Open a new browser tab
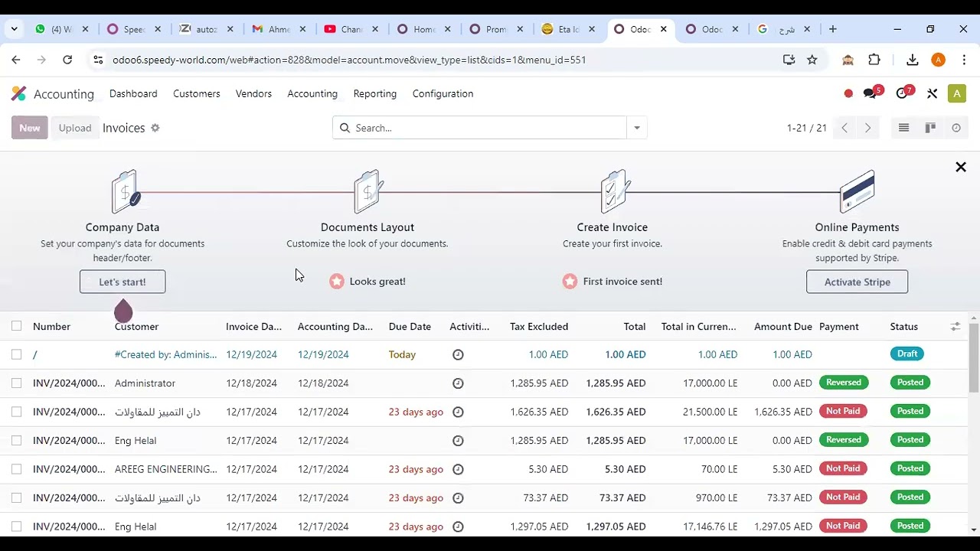980x551 pixels. point(832,29)
